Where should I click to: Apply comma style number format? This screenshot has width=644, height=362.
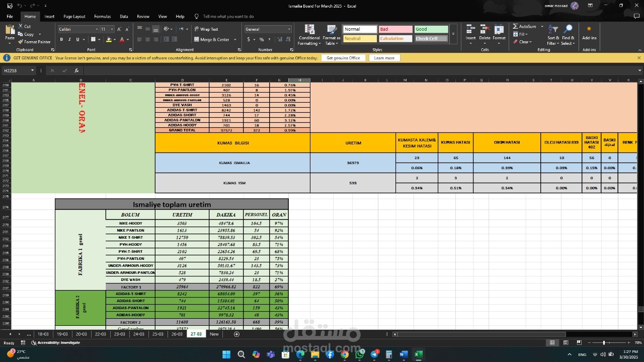[269, 39]
